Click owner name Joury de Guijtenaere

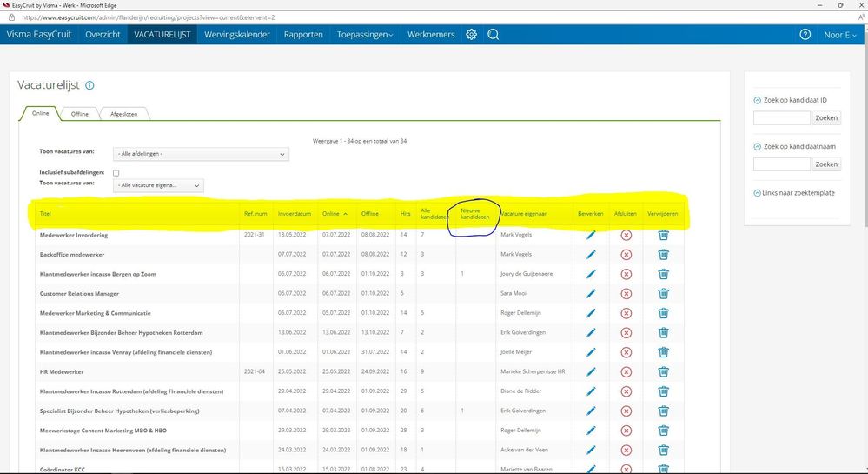click(527, 274)
